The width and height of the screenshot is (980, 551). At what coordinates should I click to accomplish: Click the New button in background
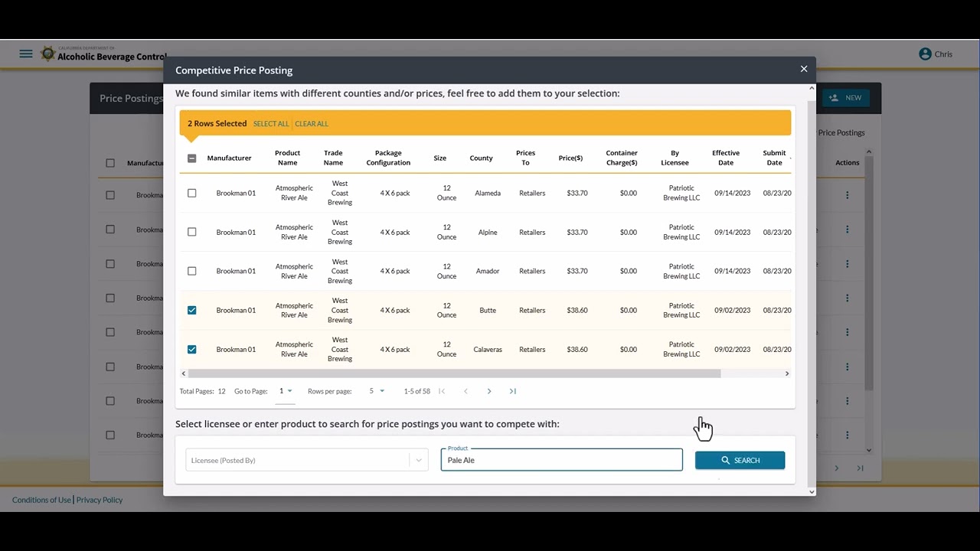pos(845,98)
